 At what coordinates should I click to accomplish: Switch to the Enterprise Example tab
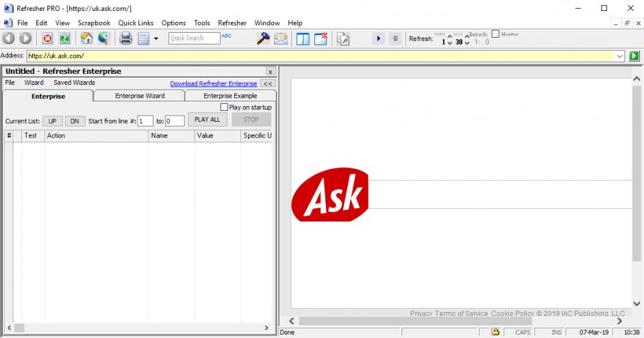pyautogui.click(x=230, y=96)
